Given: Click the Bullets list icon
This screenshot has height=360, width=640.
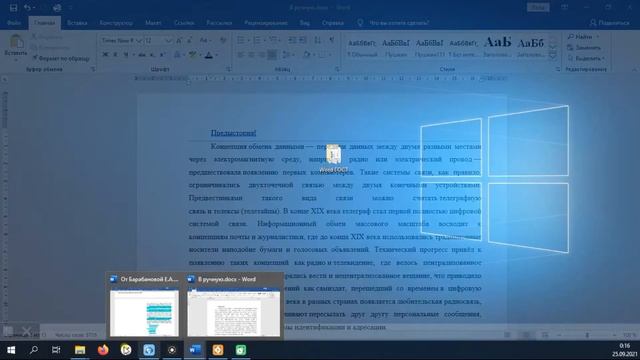Looking at the screenshot, I should (x=241, y=40).
